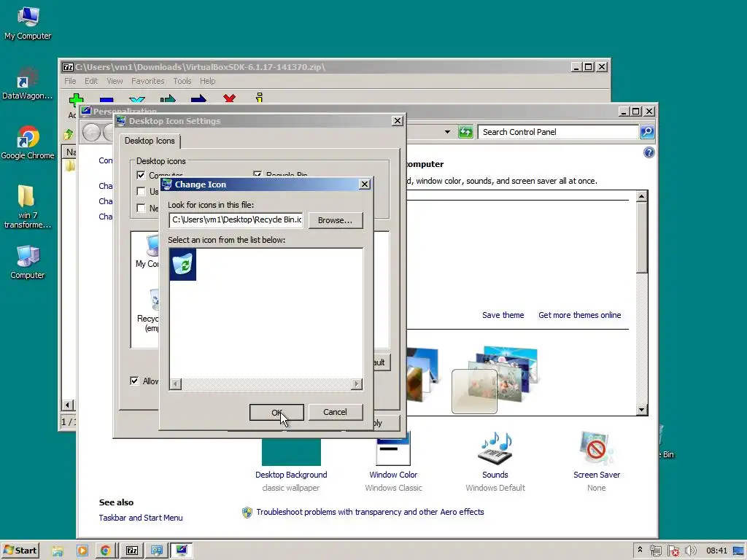The height and width of the screenshot is (560, 747).
Task: Open Windows Explorer from taskbar
Action: 58,551
